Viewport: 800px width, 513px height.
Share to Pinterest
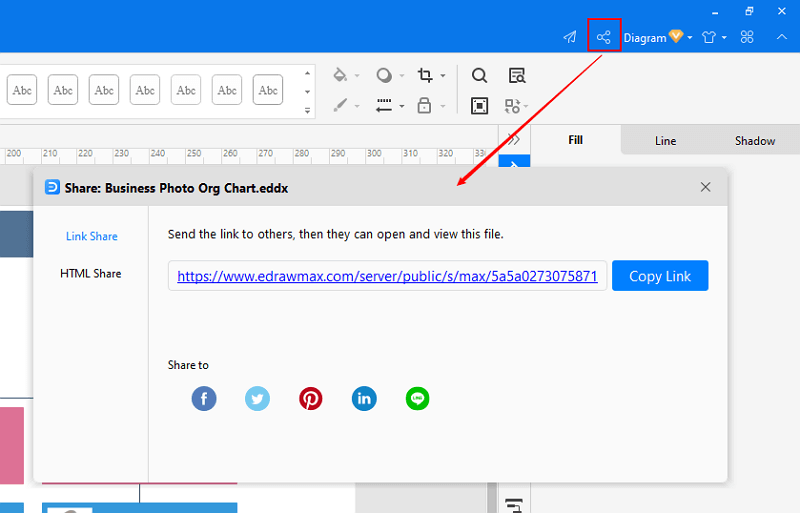(311, 399)
